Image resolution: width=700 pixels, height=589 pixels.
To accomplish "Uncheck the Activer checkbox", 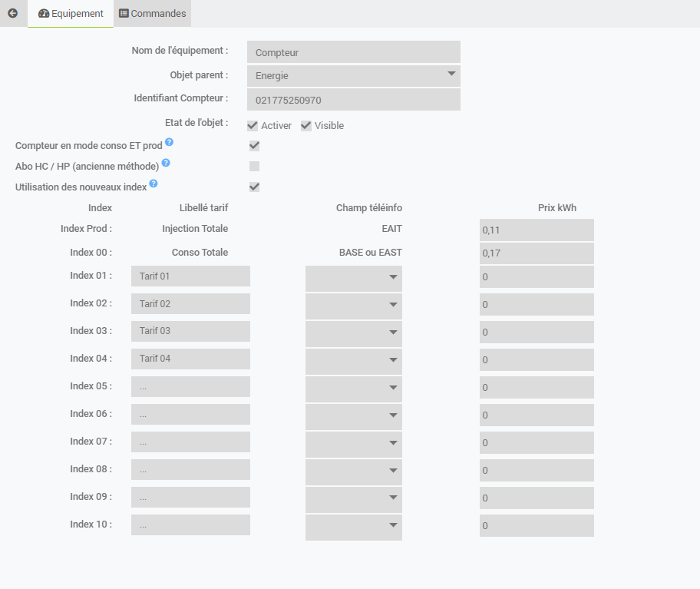I will coord(253,126).
